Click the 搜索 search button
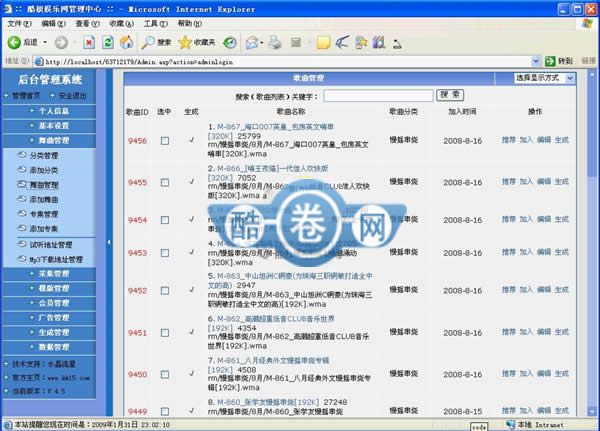Screen dimensions: 600x431 [x=450, y=95]
